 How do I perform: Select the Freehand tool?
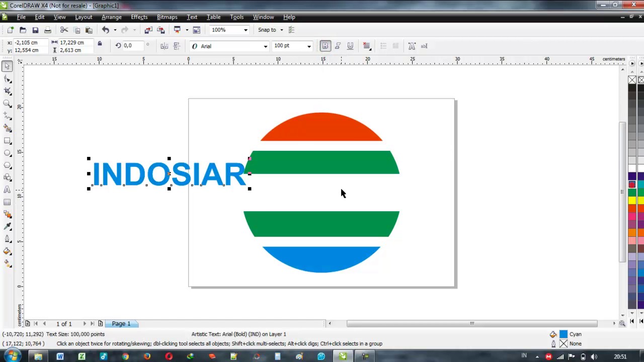(x=7, y=116)
